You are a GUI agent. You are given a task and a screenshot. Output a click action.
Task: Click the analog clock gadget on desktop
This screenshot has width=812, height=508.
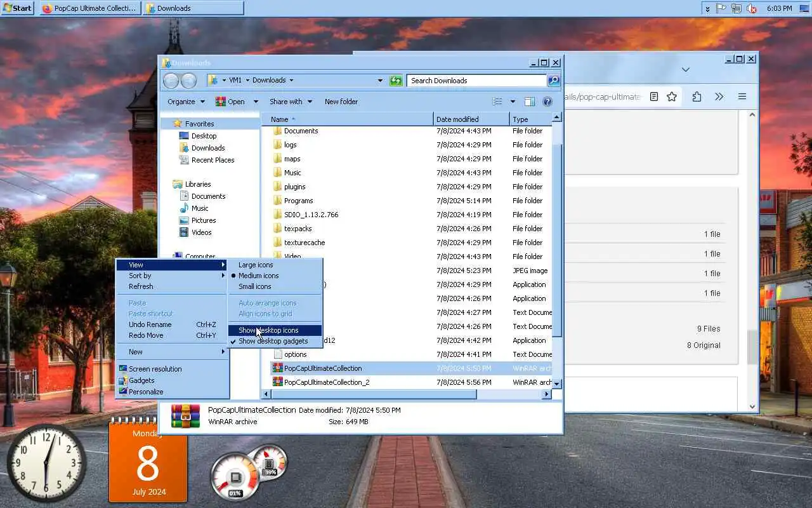coord(47,463)
